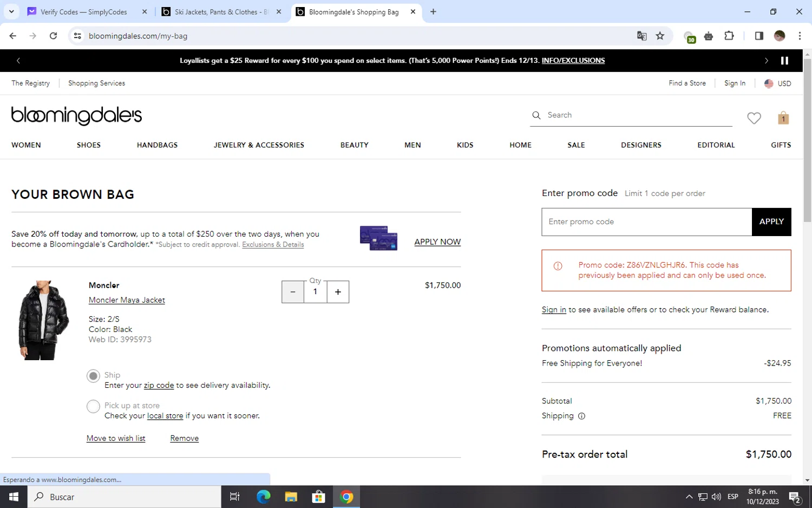This screenshot has width=812, height=508.
Task: Remove the jacket from bag
Action: point(184,438)
